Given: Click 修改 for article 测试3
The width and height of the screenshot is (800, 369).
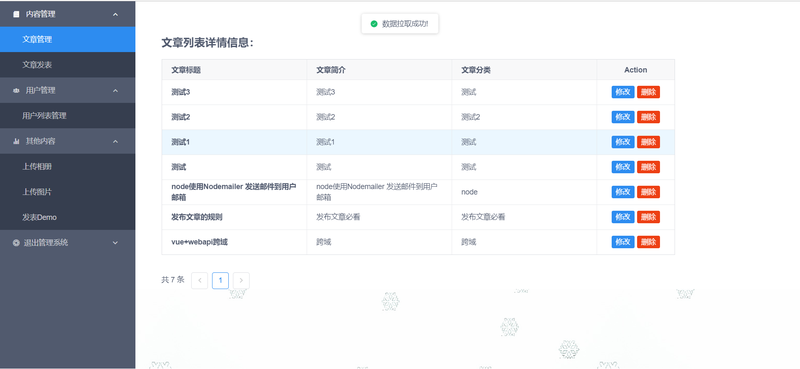Looking at the screenshot, I should [623, 92].
